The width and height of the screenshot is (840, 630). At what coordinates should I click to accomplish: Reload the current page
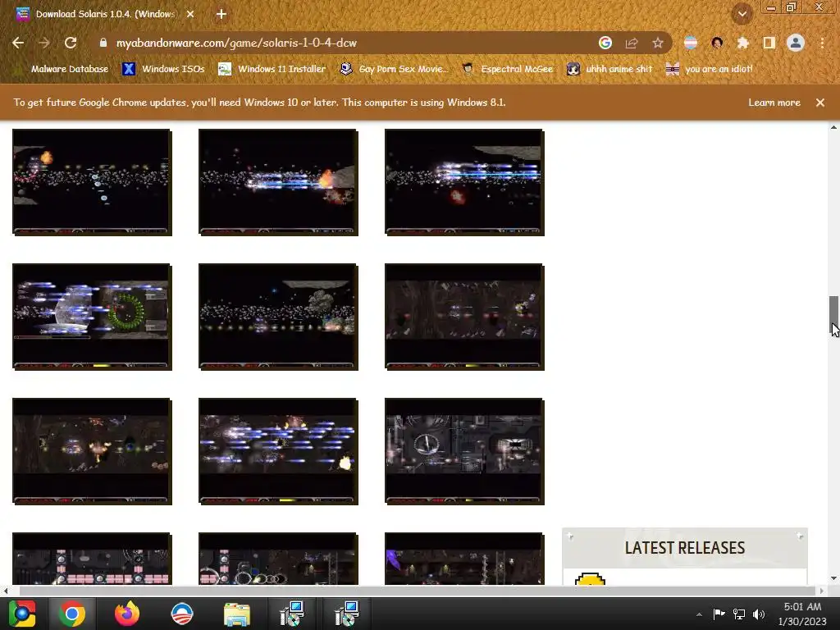pos(71,43)
